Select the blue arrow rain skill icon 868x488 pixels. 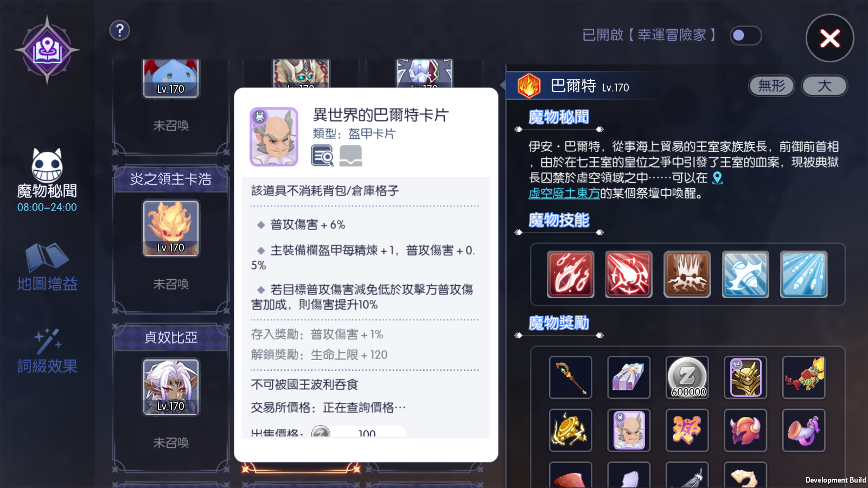tap(804, 274)
